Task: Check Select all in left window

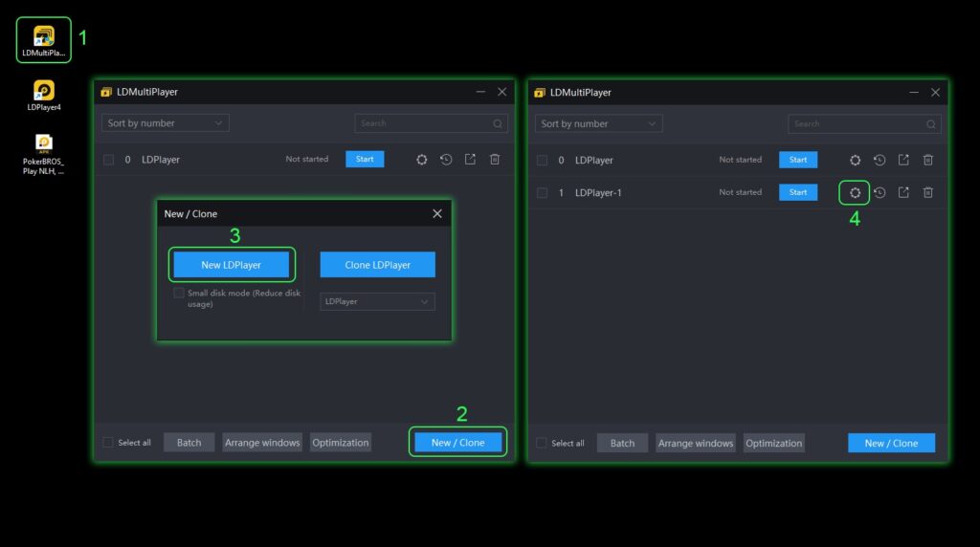Action: [108, 442]
